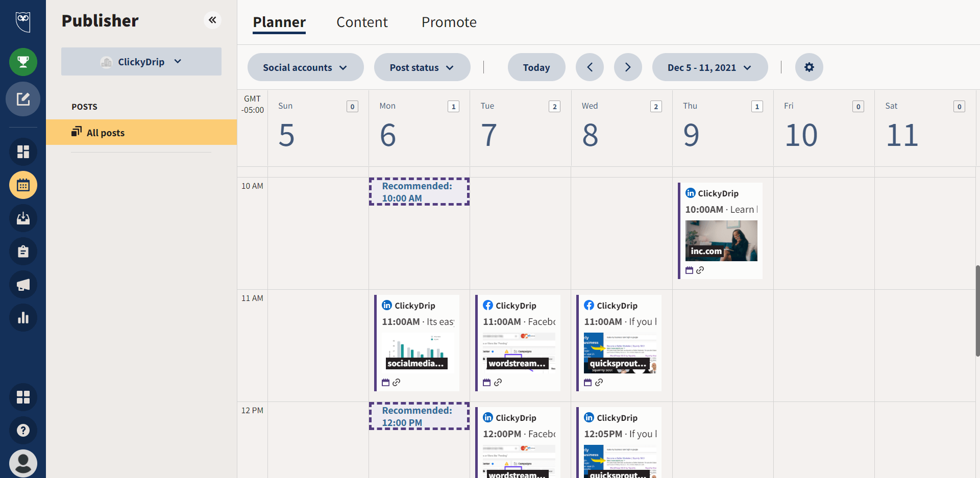Switch to the Planner tab
The height and width of the screenshot is (478, 980).
pos(279,22)
